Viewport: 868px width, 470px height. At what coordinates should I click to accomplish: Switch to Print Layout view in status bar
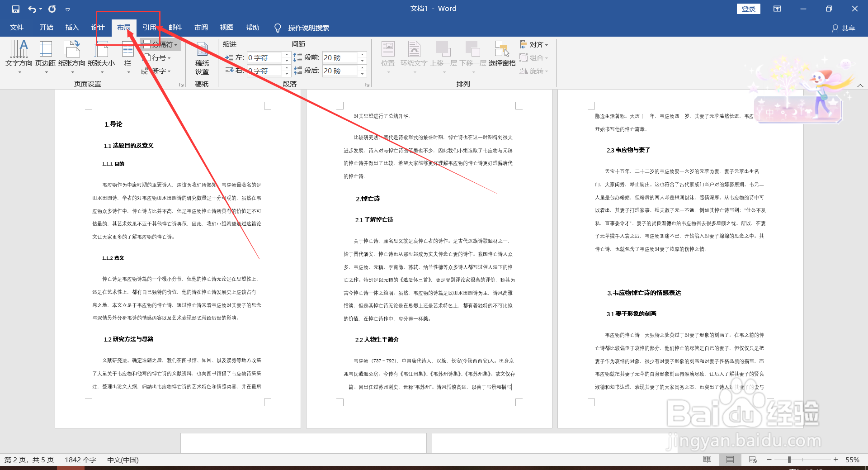[729, 460]
